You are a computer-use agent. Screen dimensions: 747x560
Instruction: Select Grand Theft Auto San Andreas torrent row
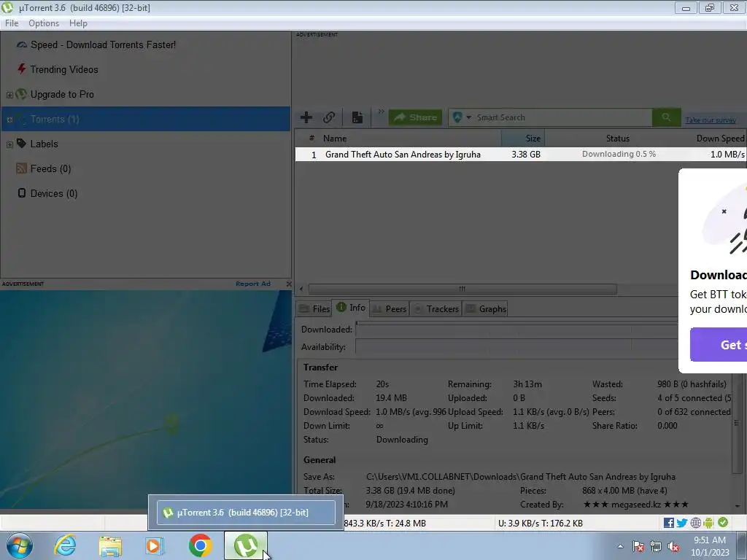tap(521, 155)
